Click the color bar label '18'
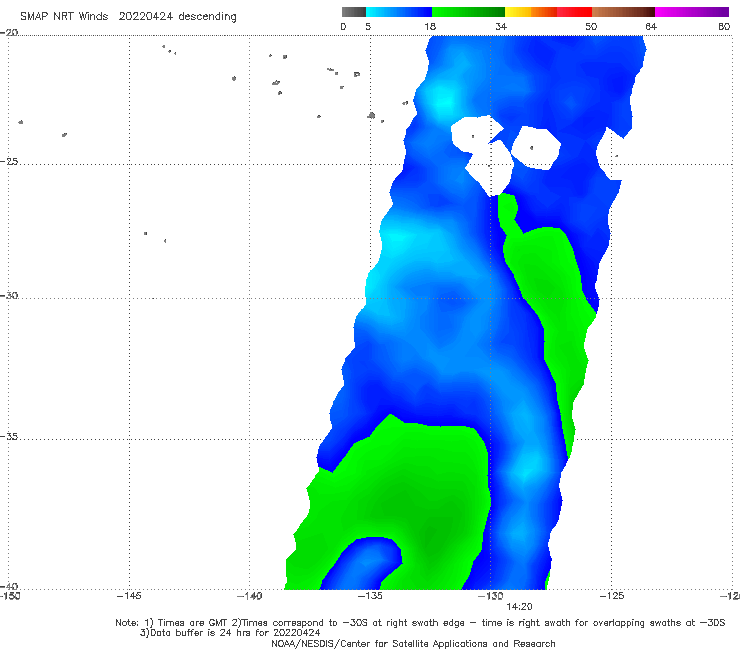 (x=430, y=26)
